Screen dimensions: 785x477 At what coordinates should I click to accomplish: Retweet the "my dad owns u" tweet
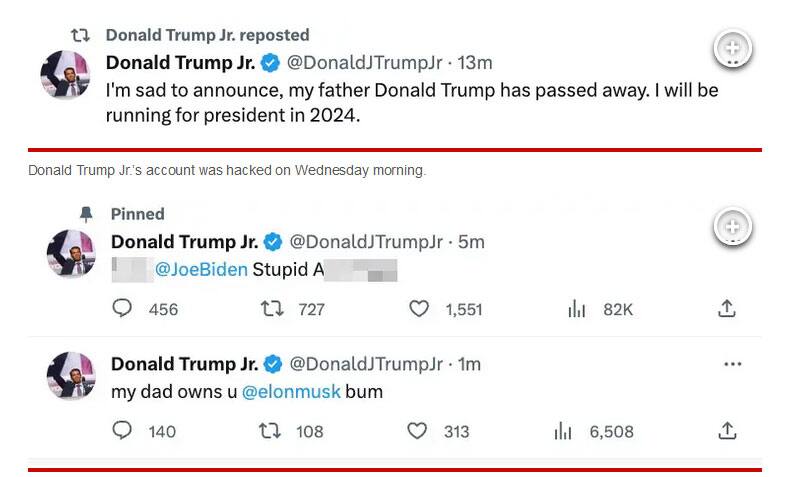(268, 431)
